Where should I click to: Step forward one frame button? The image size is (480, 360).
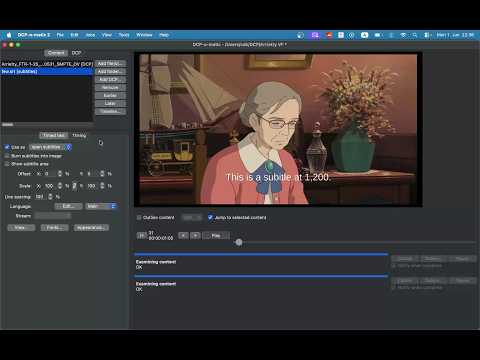coord(195,236)
